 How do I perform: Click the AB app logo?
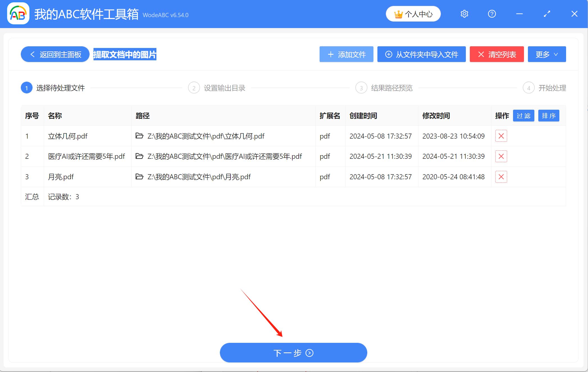coord(18,13)
